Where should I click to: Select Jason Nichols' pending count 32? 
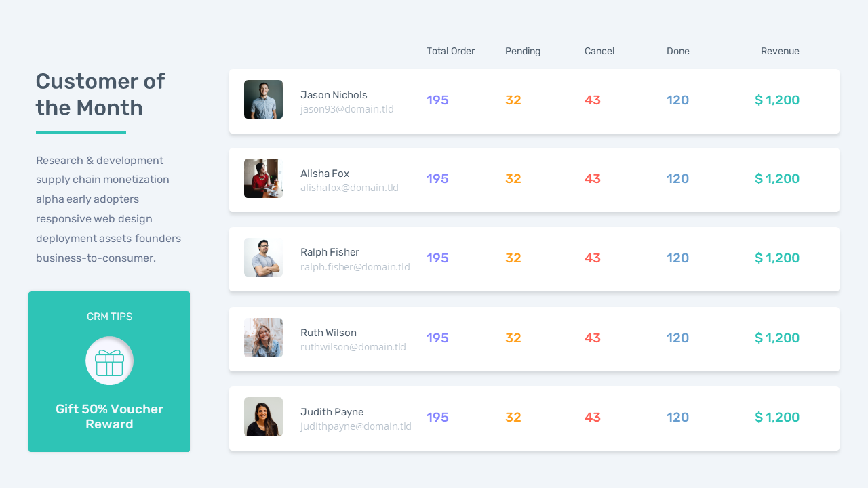pyautogui.click(x=513, y=100)
